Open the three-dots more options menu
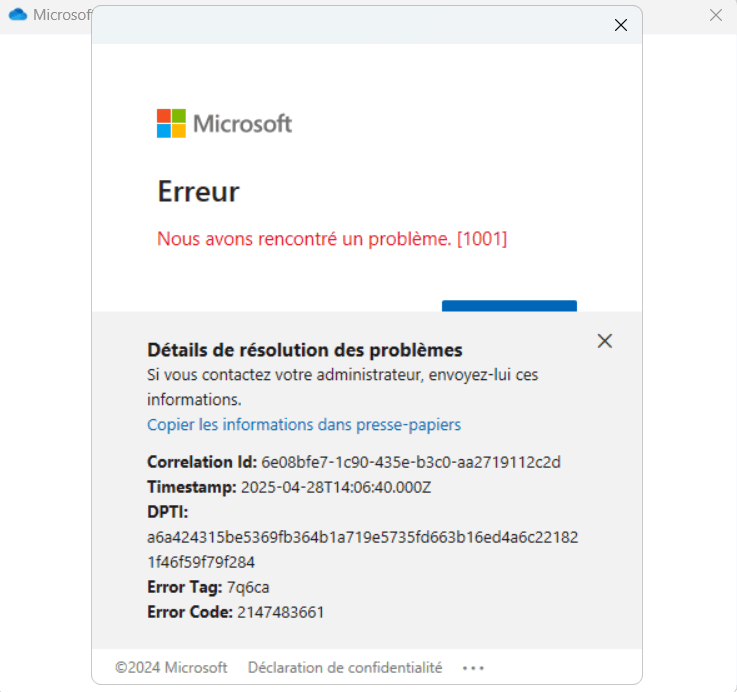Viewport: 737px width, 692px height. pos(472,668)
